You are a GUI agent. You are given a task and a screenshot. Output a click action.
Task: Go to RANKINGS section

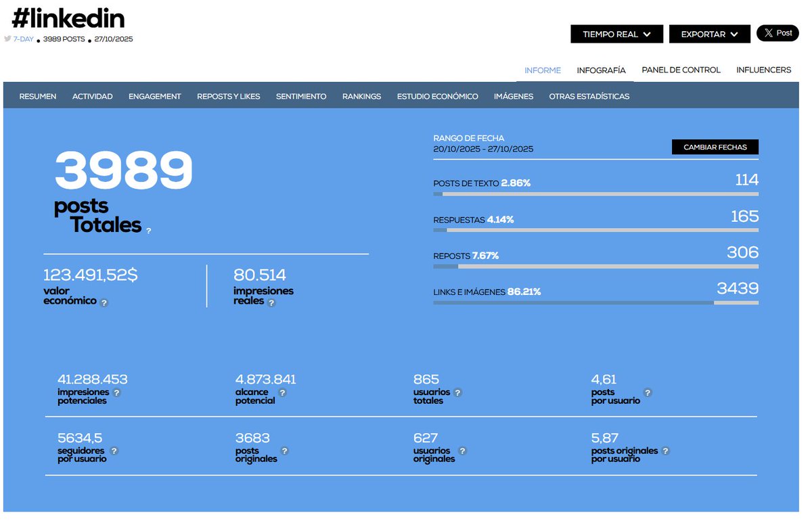point(361,96)
